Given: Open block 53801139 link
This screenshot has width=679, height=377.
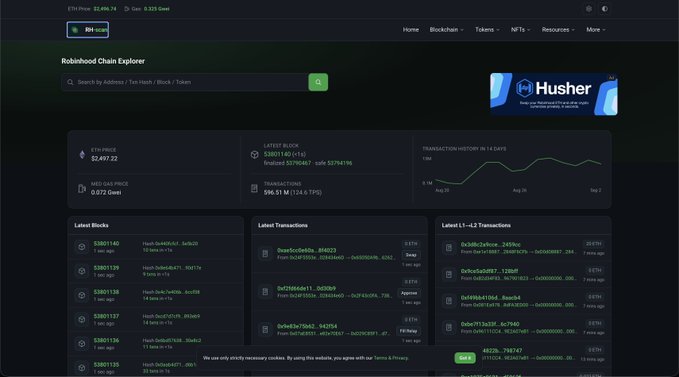Looking at the screenshot, I should pos(106,268).
